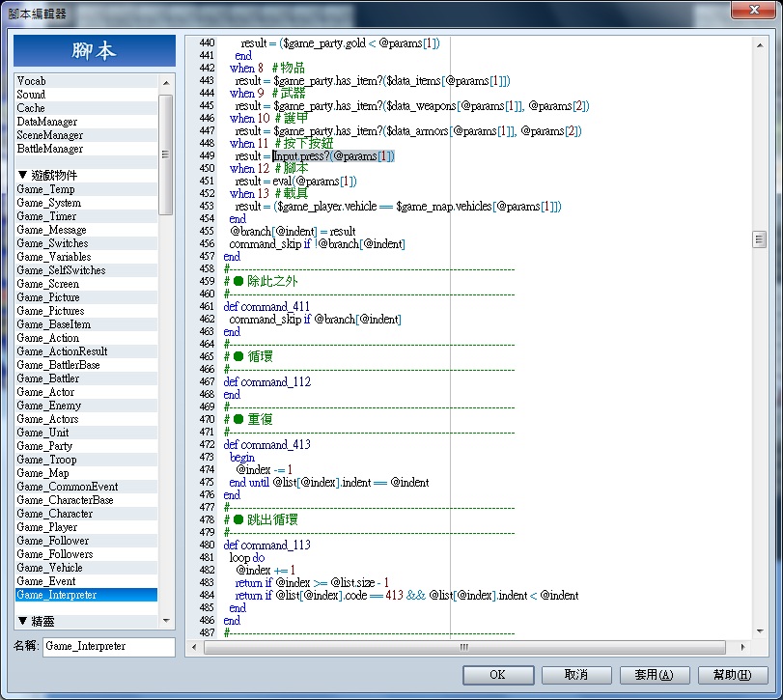The height and width of the screenshot is (700, 783).
Task: Open the Game_Event script
Action: coord(86,581)
